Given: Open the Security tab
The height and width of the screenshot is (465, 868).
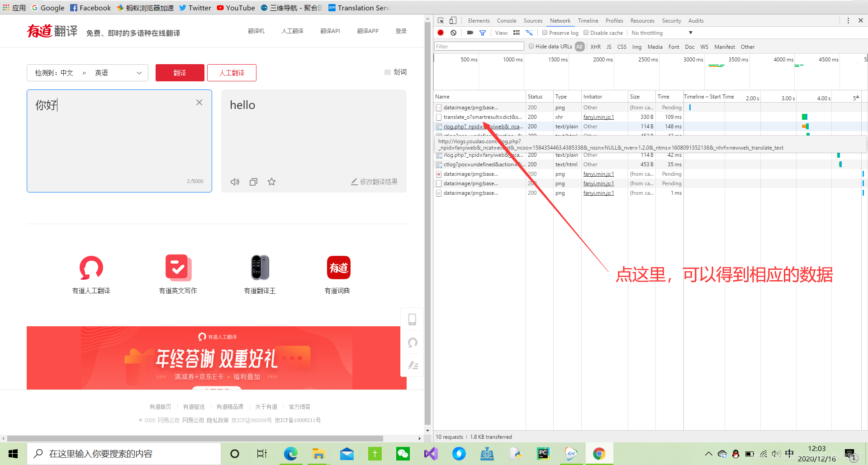Looking at the screenshot, I should (671, 21).
